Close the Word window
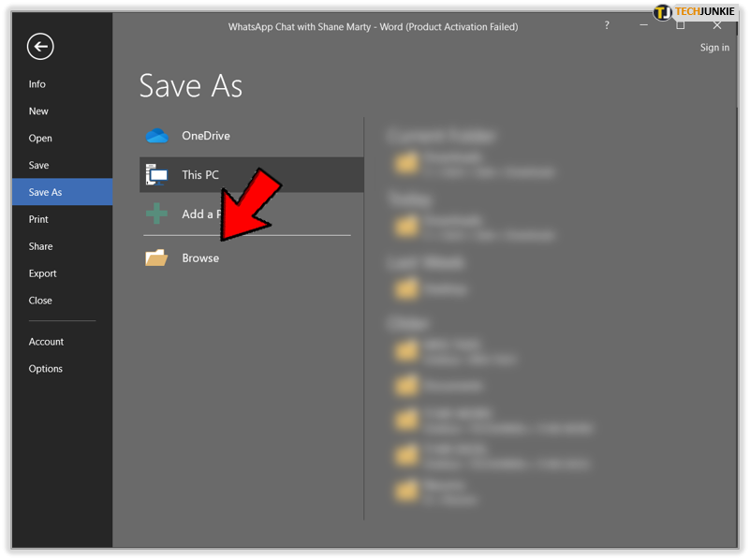This screenshot has width=750, height=560. pyautogui.click(x=716, y=26)
